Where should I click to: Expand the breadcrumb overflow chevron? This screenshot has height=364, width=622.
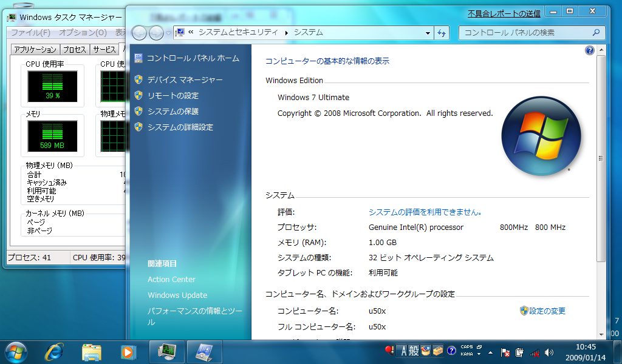click(191, 32)
